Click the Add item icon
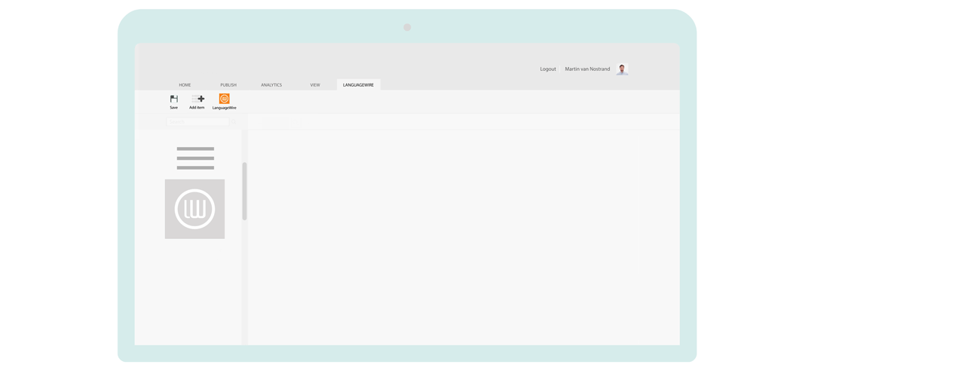 click(198, 99)
